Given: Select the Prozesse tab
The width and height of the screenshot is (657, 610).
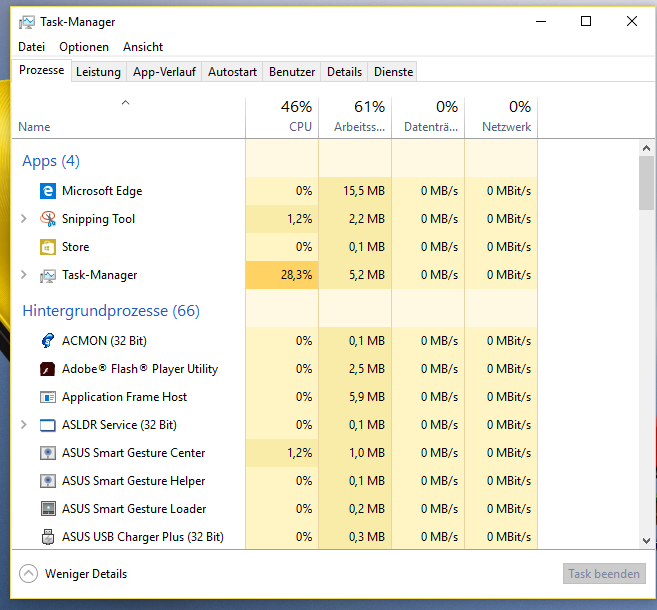Looking at the screenshot, I should [41, 70].
